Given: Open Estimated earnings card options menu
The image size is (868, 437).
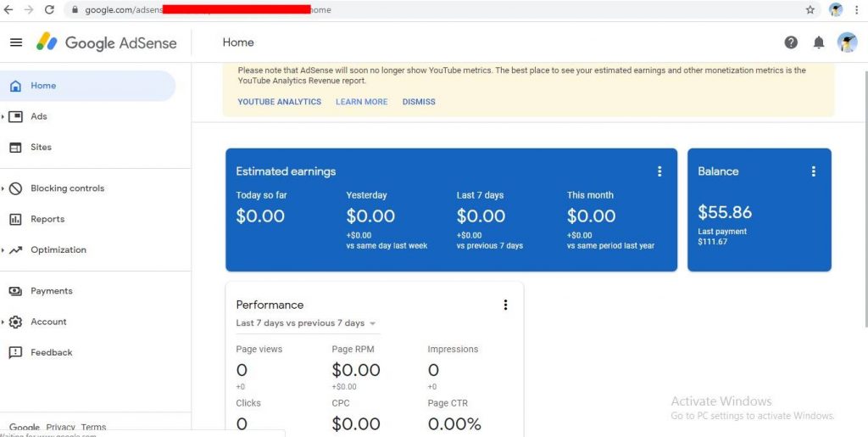Looking at the screenshot, I should pos(659,171).
